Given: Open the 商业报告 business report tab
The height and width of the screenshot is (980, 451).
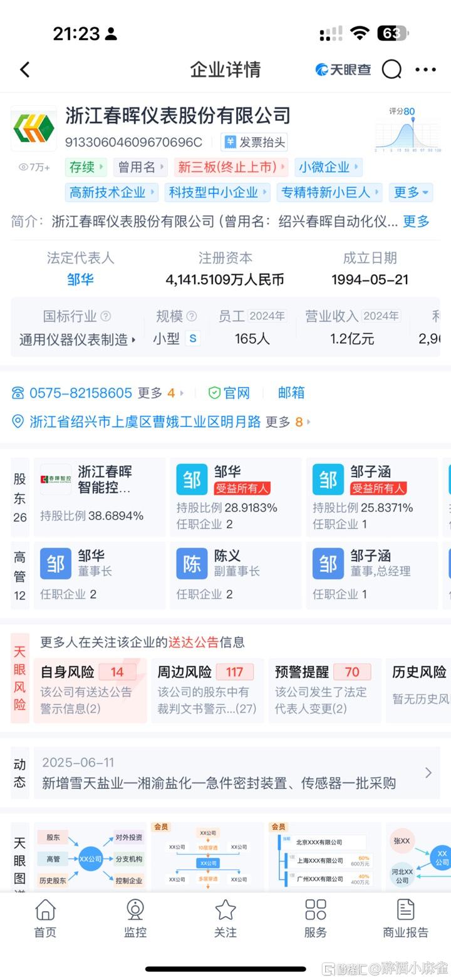Looking at the screenshot, I should 406,918.
